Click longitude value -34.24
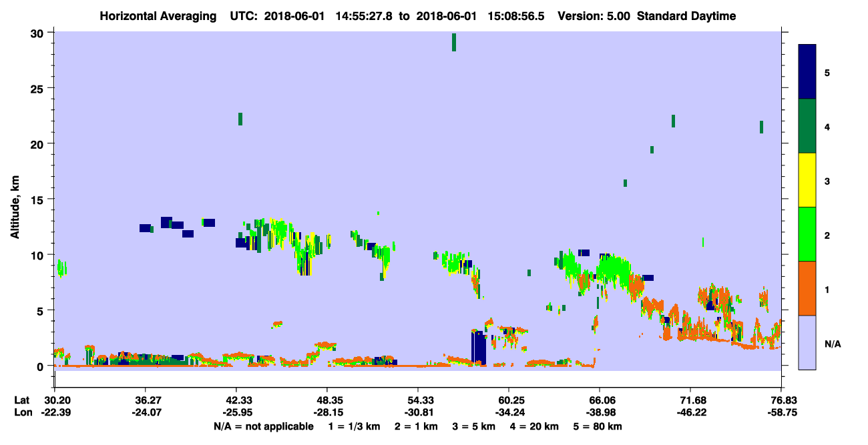Image resolution: width=868 pixels, height=445 pixels. 509,412
